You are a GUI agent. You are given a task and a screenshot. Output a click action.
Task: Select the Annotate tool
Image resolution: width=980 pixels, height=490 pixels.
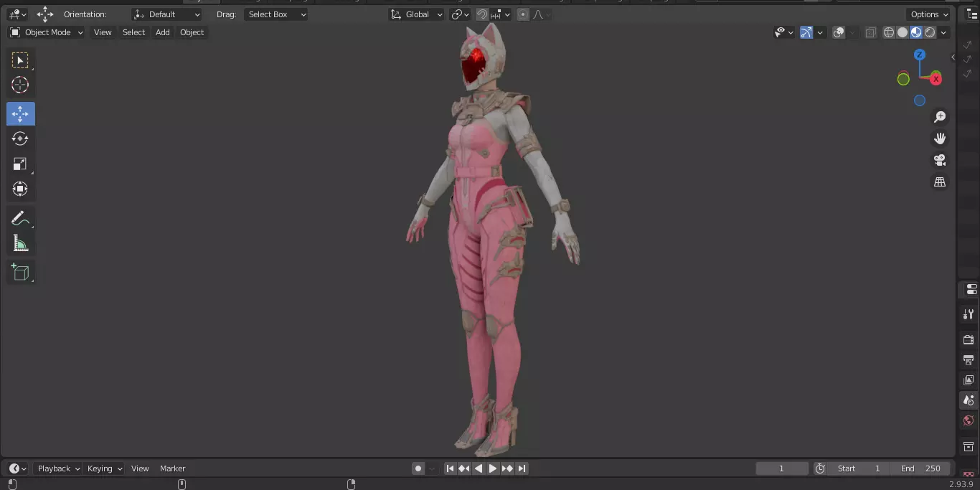click(x=20, y=218)
